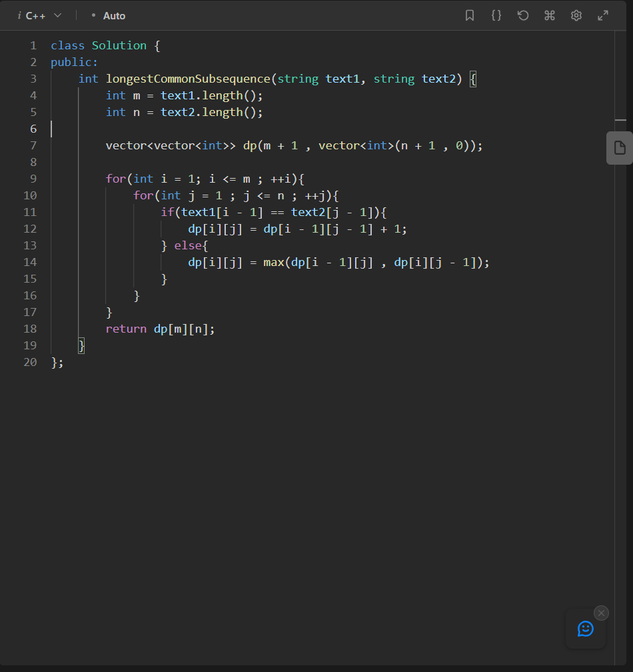Screen dimensions: 633x672
Task: Open the C++ language dropdown
Action: pyautogui.click(x=39, y=16)
